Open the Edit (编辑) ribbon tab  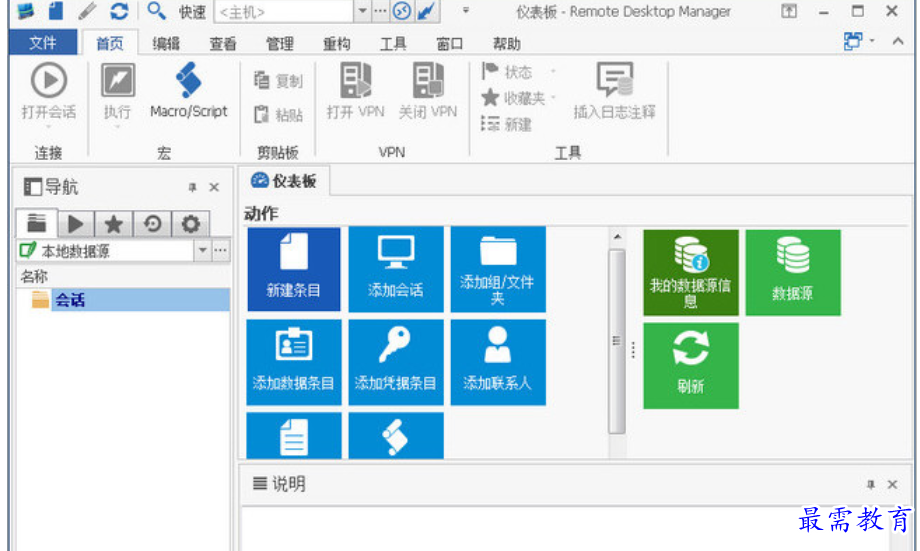tap(166, 43)
